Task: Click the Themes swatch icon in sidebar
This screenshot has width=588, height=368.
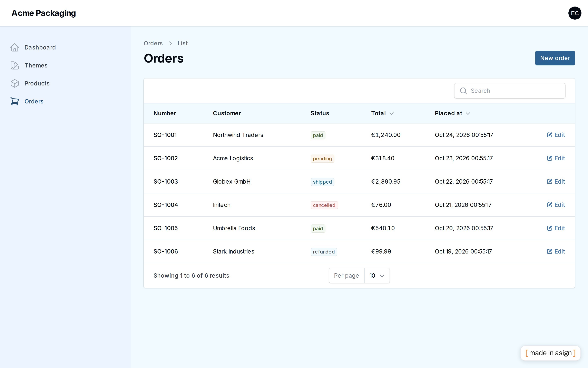Action: 14,65
